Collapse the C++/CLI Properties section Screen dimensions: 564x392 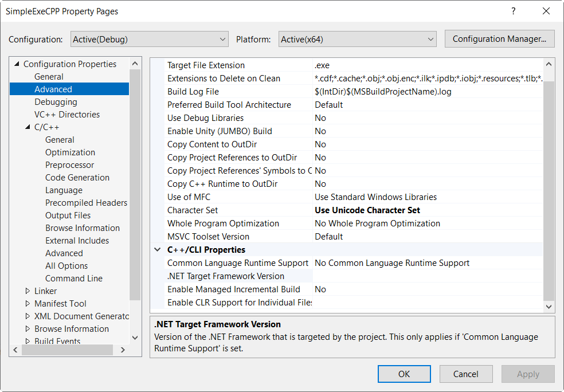click(x=158, y=250)
